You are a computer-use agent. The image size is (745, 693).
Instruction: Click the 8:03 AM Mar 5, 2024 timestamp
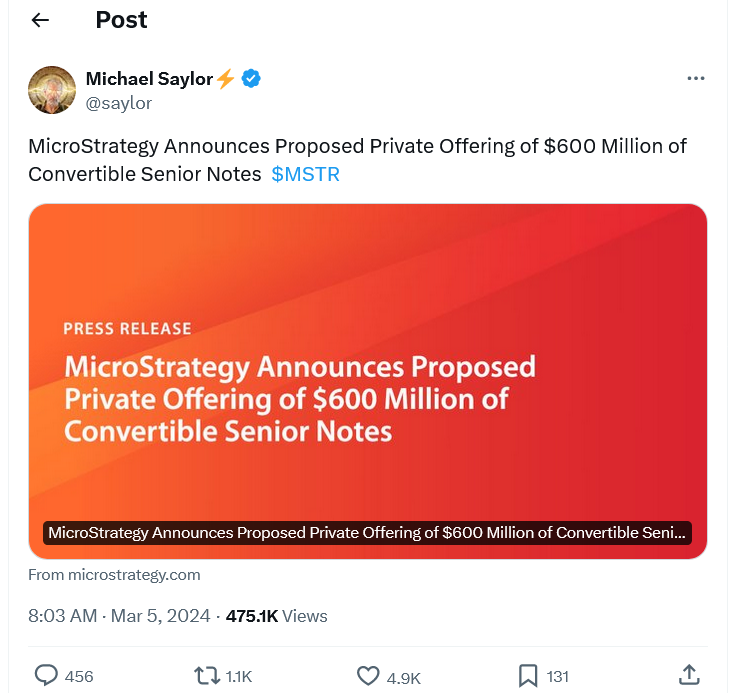119,616
